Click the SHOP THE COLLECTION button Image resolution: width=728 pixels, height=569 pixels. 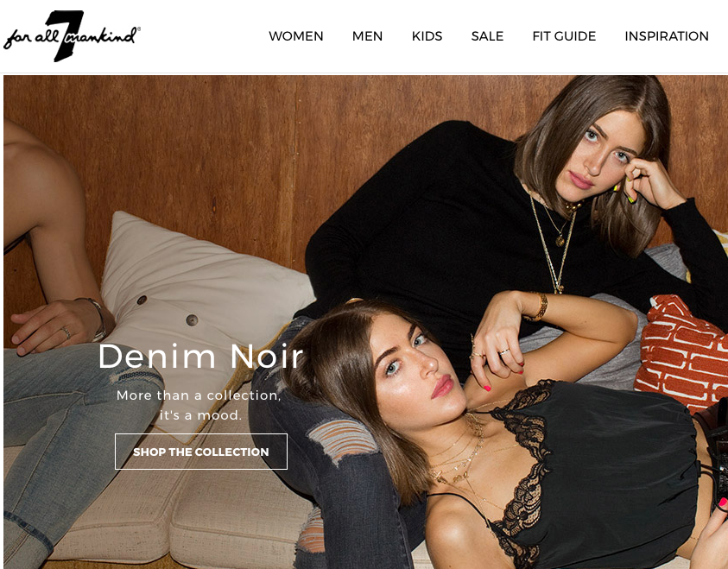click(x=201, y=452)
